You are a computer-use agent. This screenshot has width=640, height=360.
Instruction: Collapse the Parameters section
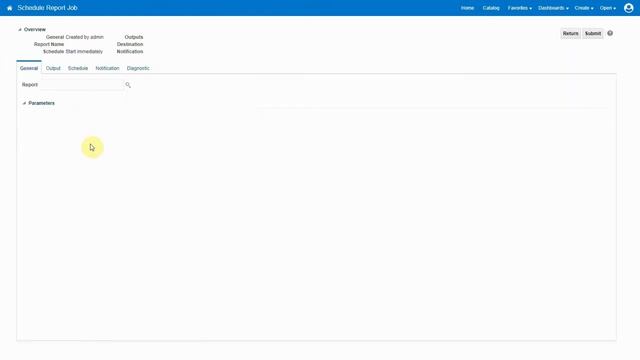tap(24, 103)
